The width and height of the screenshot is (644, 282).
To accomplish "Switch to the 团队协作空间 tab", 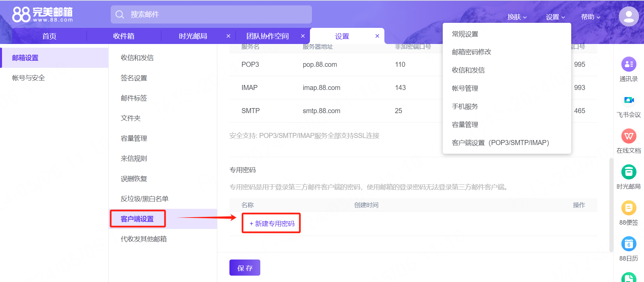I will (x=267, y=36).
